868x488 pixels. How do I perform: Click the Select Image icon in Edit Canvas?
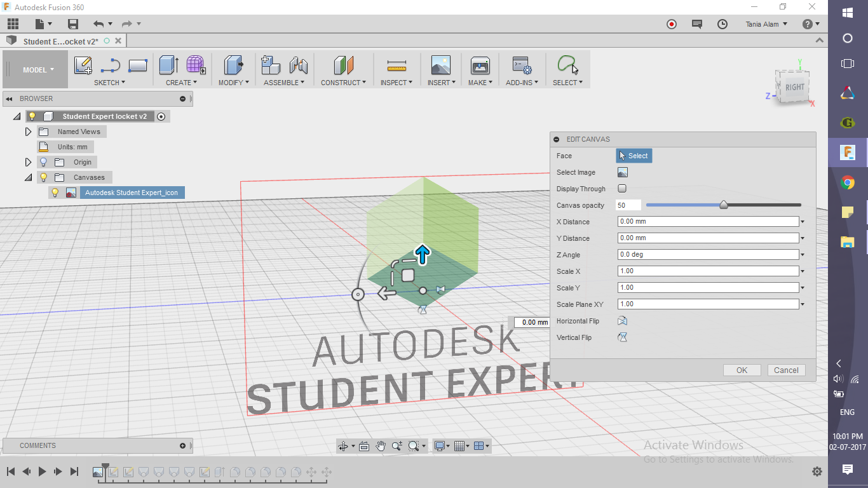(x=623, y=172)
